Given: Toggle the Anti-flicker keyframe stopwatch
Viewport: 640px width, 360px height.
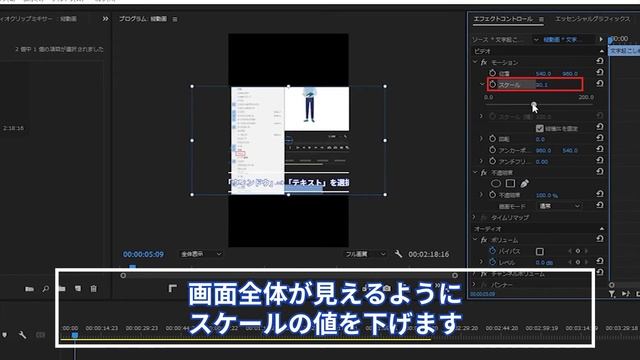Looking at the screenshot, I should 493,161.
